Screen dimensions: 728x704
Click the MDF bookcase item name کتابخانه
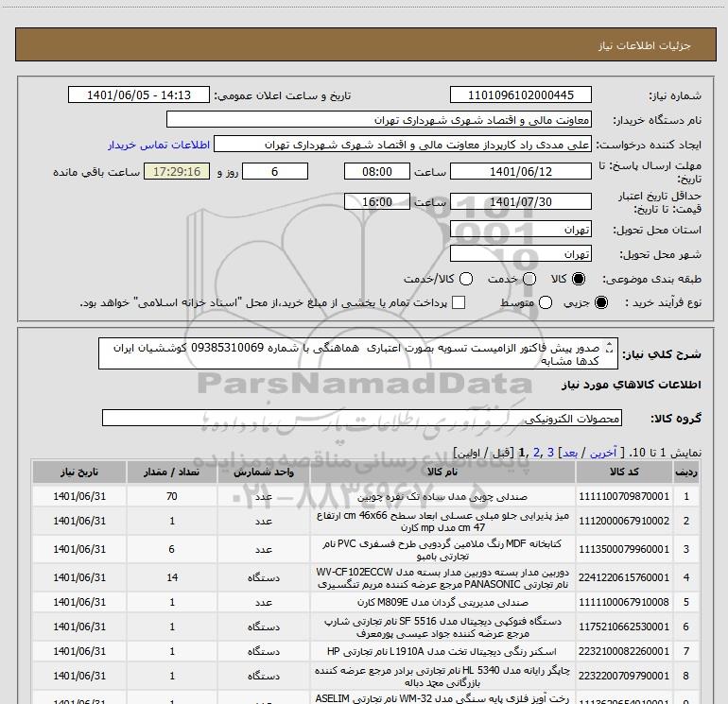[x=442, y=549]
